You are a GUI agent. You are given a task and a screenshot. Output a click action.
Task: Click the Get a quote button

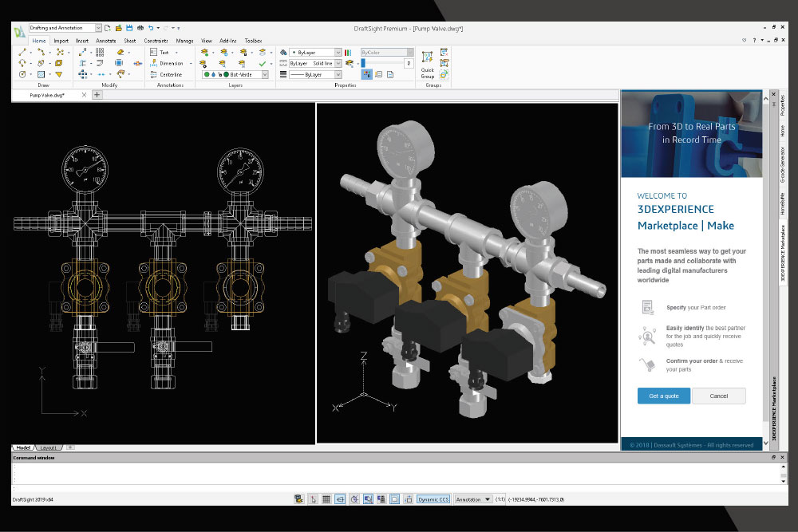(x=663, y=396)
